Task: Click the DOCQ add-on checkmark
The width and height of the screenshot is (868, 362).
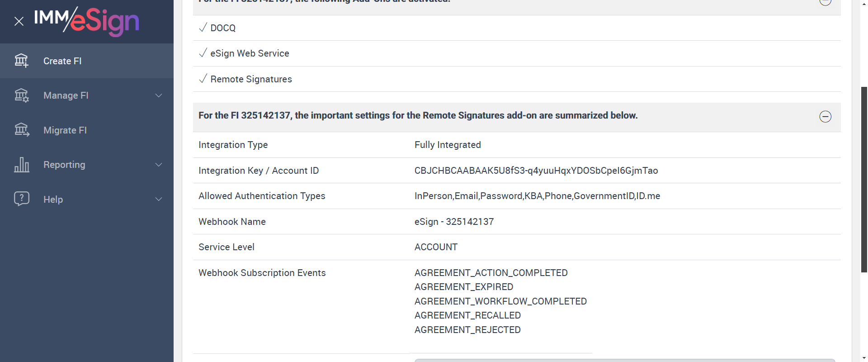Action: 203,28
